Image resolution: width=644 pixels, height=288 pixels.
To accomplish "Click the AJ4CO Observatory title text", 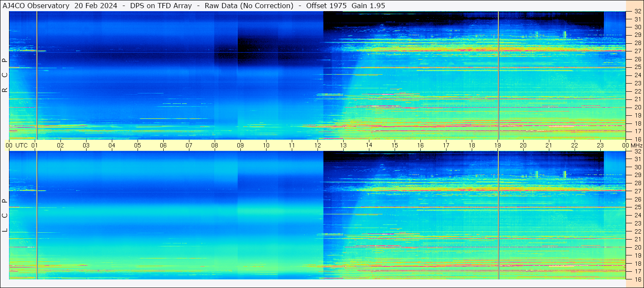I will click(x=36, y=6).
